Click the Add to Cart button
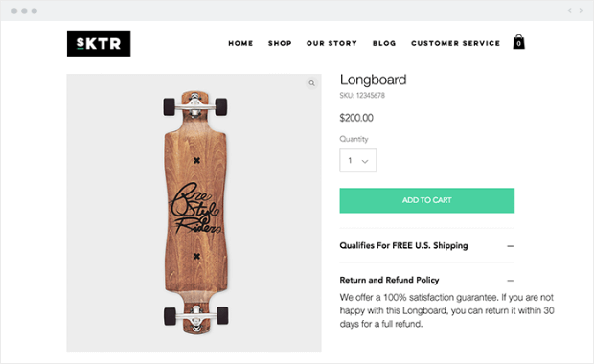The height and width of the screenshot is (364, 594). (x=427, y=200)
